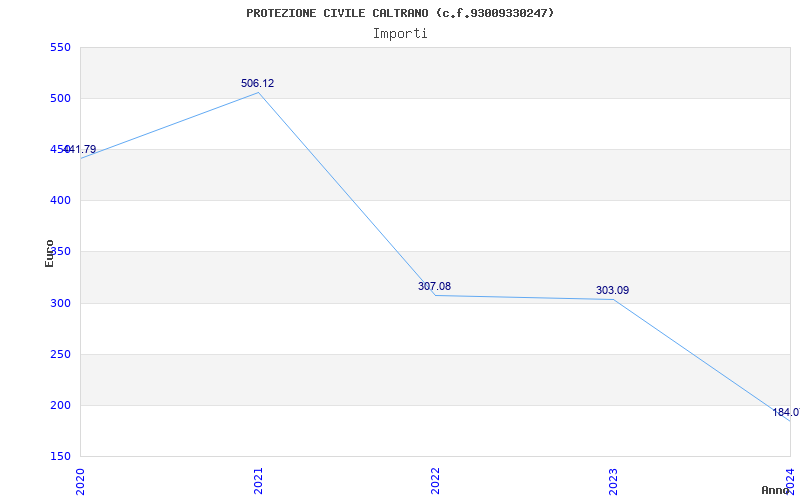Click the 2024 x-axis year label
The image size is (800, 500).
[790, 478]
